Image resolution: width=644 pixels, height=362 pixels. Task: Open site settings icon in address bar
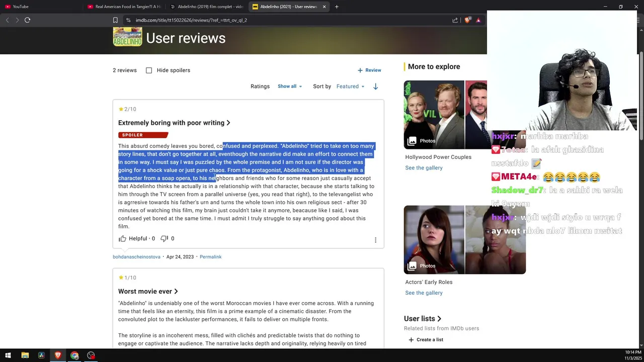pyautogui.click(x=128, y=20)
